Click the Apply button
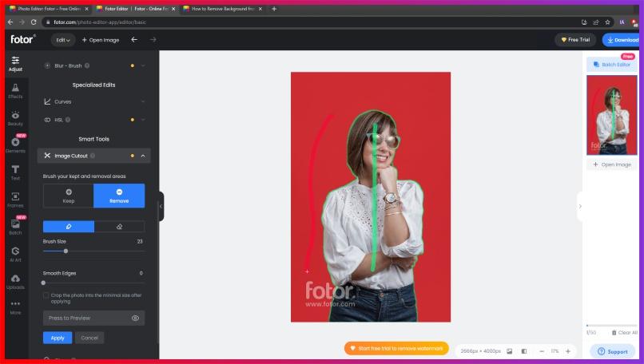Image resolution: width=644 pixels, height=364 pixels. 58,338
